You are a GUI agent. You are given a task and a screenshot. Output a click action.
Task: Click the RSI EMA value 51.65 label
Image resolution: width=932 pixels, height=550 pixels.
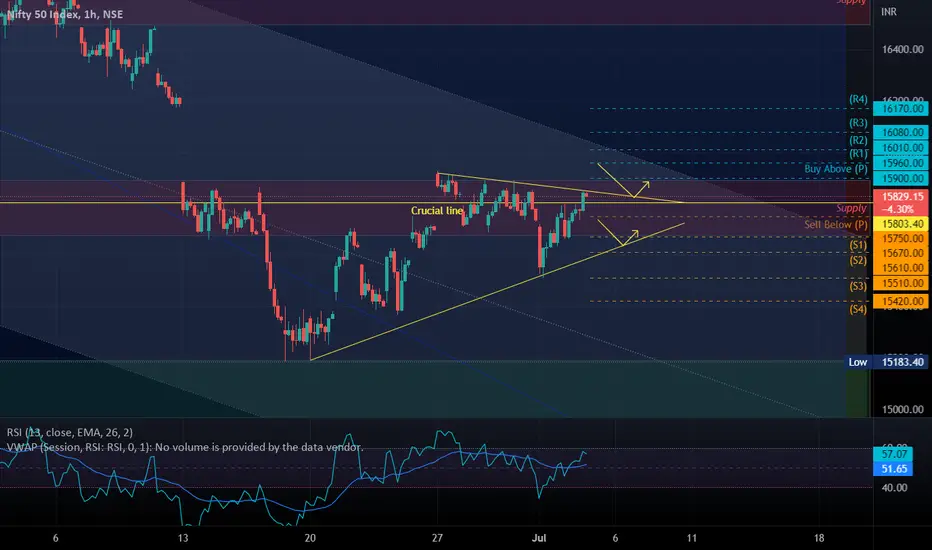coord(894,469)
